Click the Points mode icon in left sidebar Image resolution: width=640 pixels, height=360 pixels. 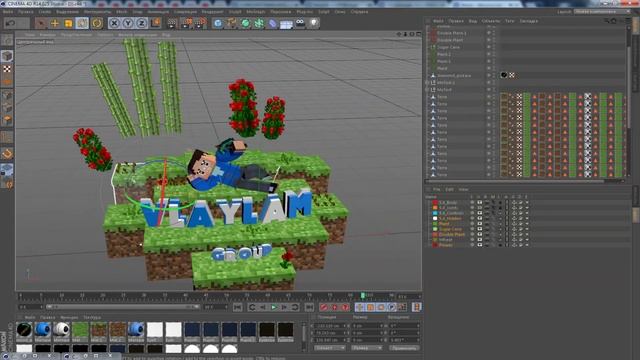click(x=7, y=97)
